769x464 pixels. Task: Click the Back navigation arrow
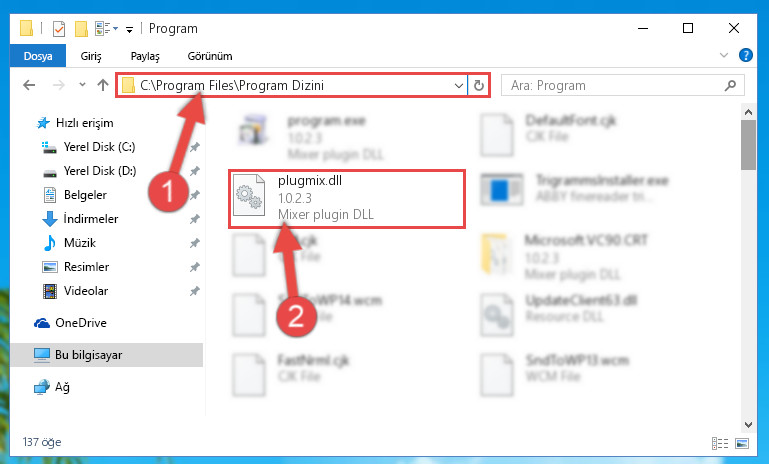tap(29, 85)
